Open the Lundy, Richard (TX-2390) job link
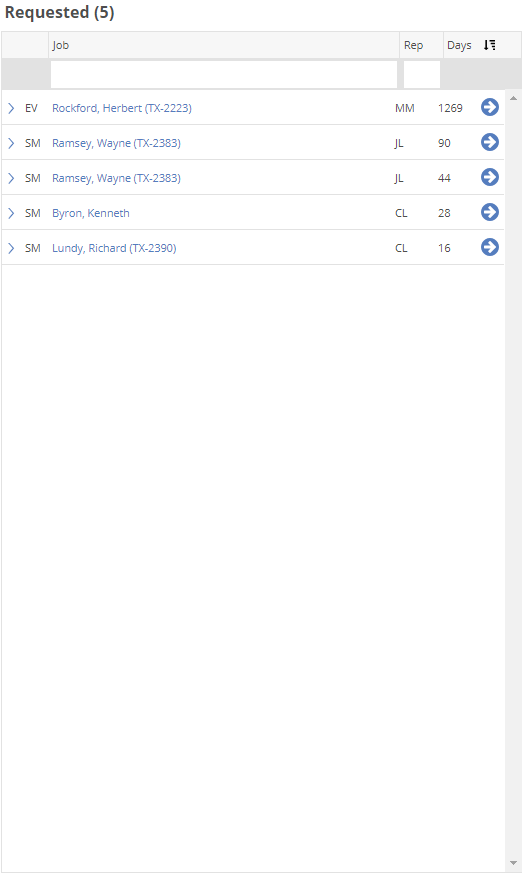Image resolution: width=525 pixels, height=877 pixels. [114, 248]
